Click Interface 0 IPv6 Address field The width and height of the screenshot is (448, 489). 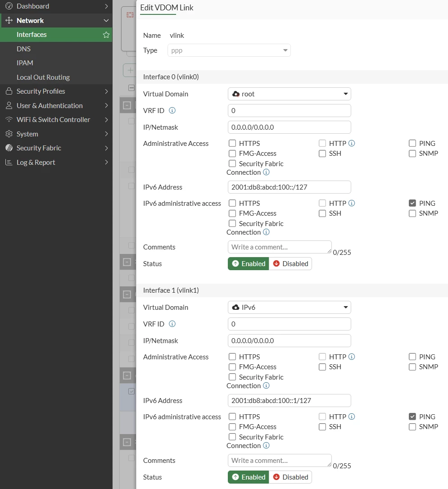click(x=290, y=187)
